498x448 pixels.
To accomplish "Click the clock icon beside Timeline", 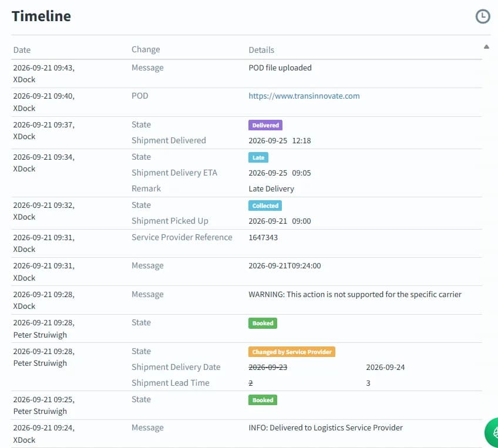I will tap(483, 16).
